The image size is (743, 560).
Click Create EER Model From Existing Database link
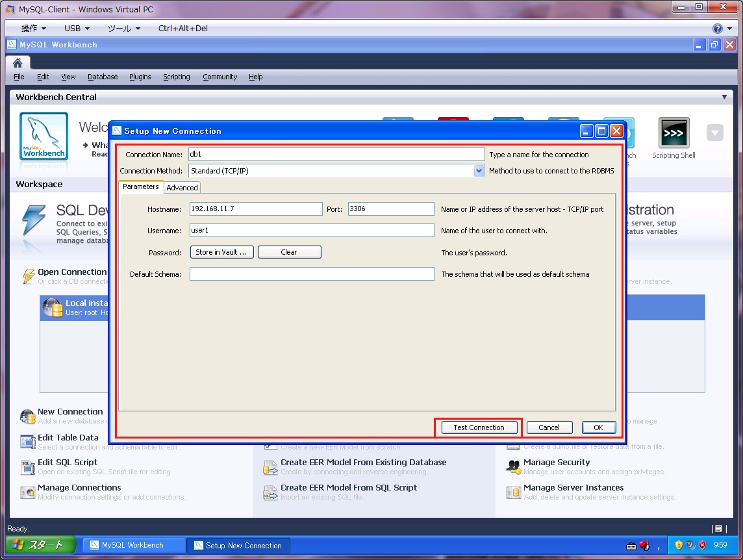[x=364, y=463]
